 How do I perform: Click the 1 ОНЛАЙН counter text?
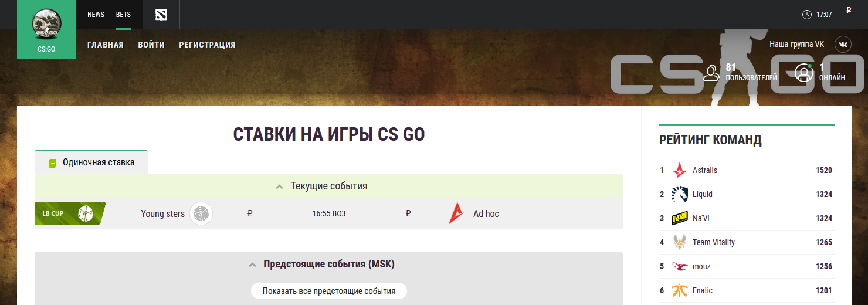pos(832,72)
